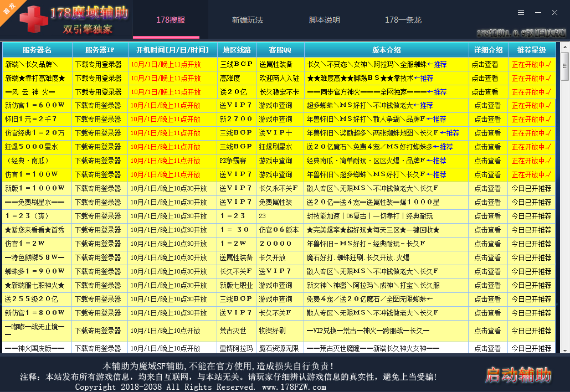570x392 pixels.
Task: Click the 推荐星级 column header
Action: tap(531, 49)
